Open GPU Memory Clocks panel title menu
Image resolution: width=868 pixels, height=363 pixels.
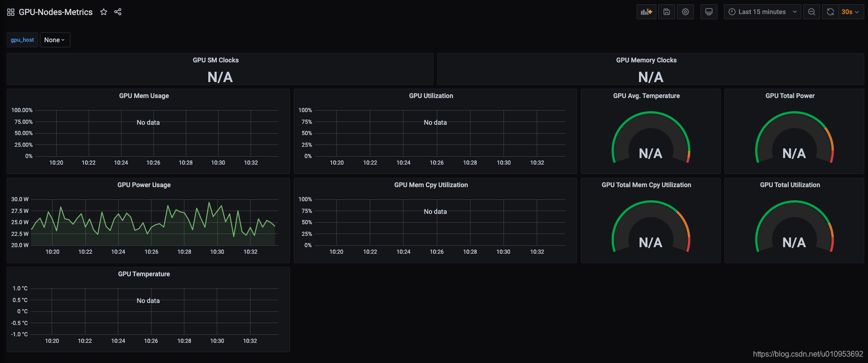647,60
